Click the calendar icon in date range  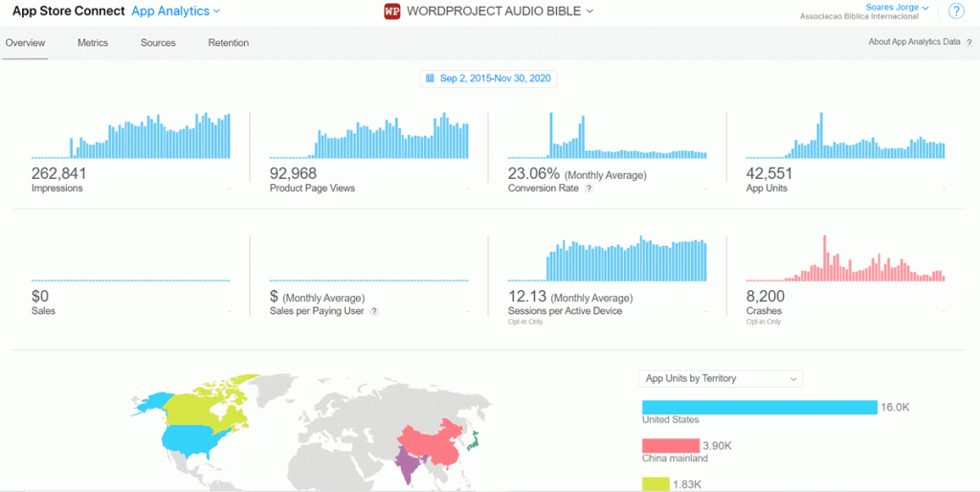(x=430, y=79)
